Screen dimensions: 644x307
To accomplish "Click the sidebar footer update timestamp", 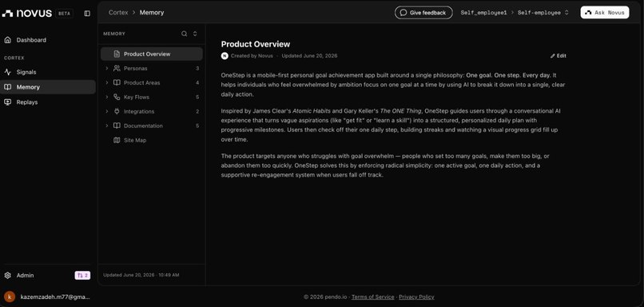I will tap(141, 275).
